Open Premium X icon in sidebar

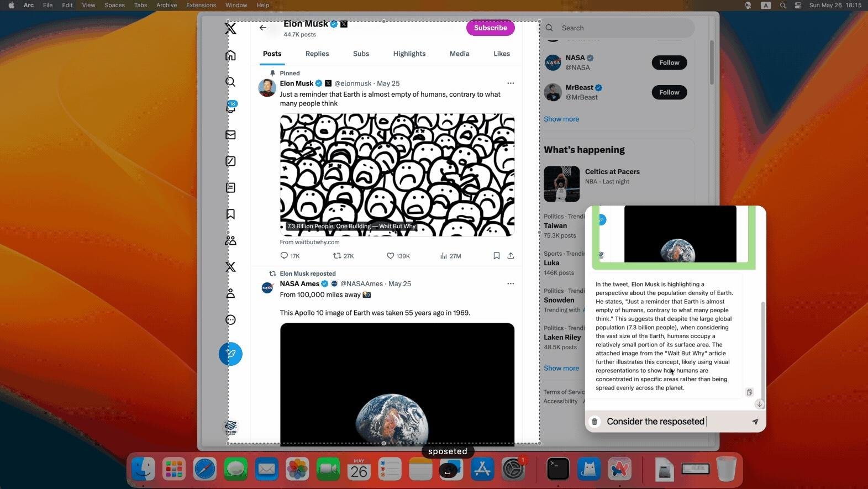coord(231,267)
